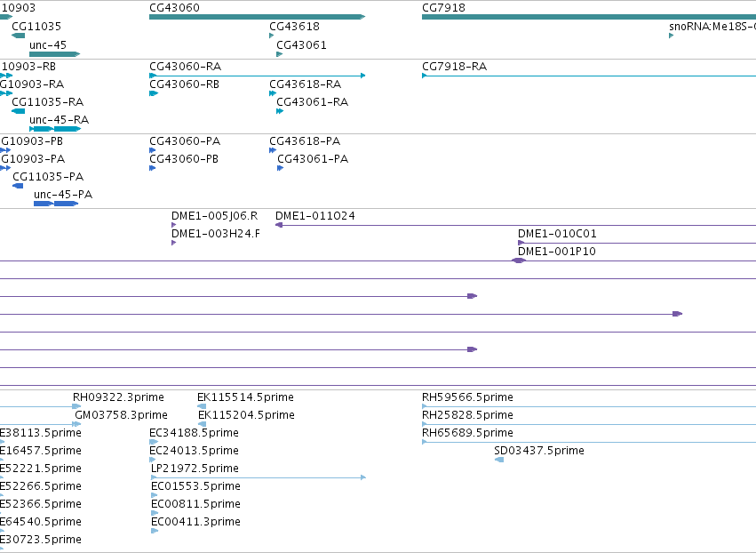Viewport: 756px width, 553px height.
Task: Click the E38113.5prime EST label
Action: 41,433
